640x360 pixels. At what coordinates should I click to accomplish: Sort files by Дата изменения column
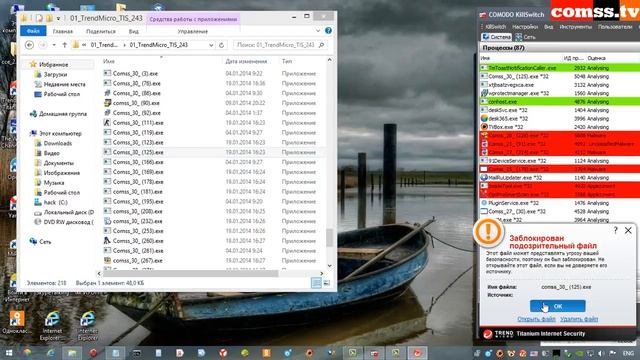point(246,61)
